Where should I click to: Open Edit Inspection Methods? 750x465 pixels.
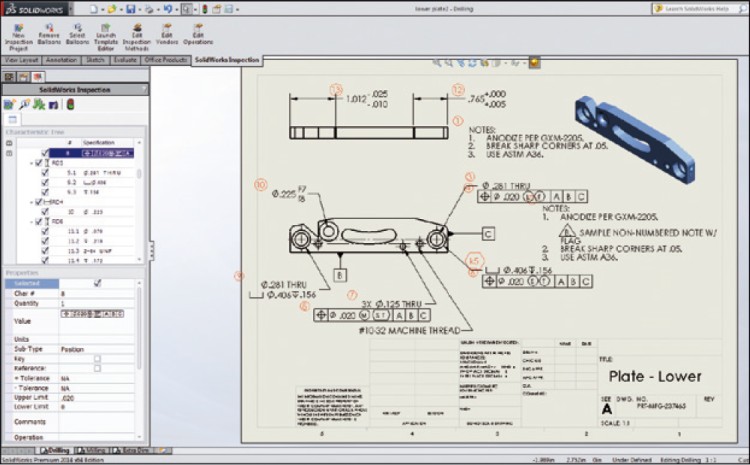coord(137,38)
